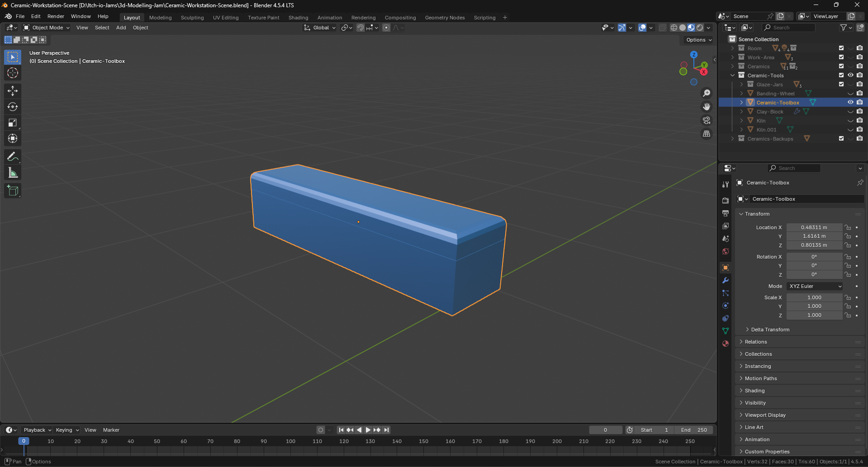
Task: Switch to the Sculpting workspace tab
Action: click(192, 18)
